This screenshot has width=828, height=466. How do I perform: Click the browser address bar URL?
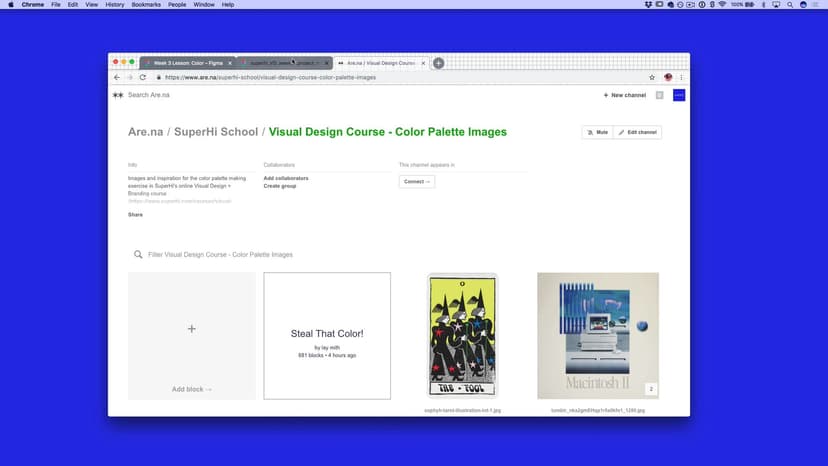tap(270, 77)
